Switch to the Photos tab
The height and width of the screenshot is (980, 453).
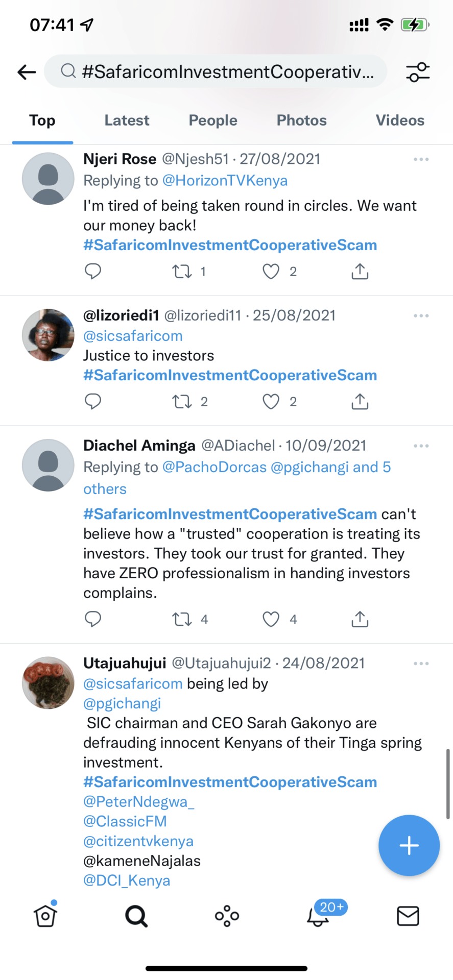point(301,120)
